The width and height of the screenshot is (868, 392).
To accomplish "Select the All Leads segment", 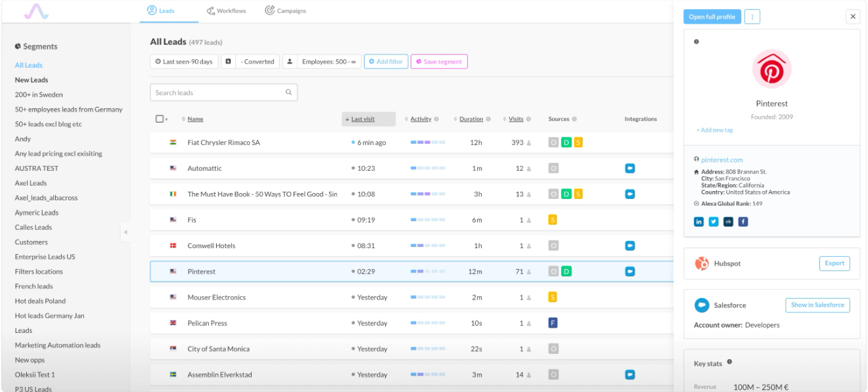I will pos(29,65).
